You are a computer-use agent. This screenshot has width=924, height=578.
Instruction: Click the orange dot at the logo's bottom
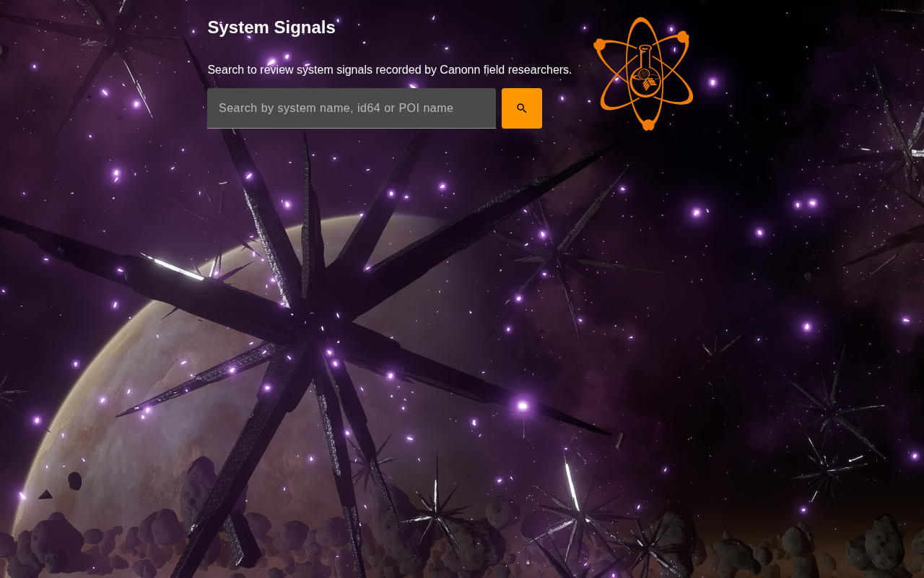(x=648, y=125)
